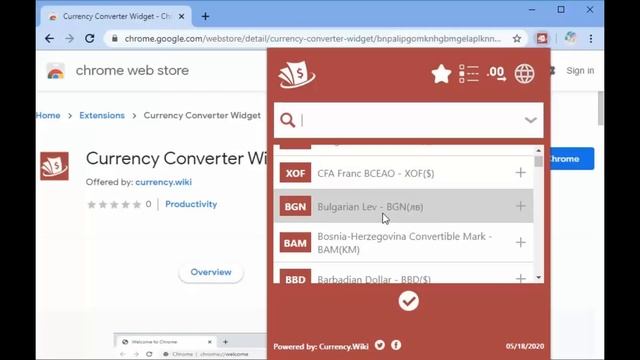Go forward in browser history
The image size is (640, 360).
[x=70, y=39]
